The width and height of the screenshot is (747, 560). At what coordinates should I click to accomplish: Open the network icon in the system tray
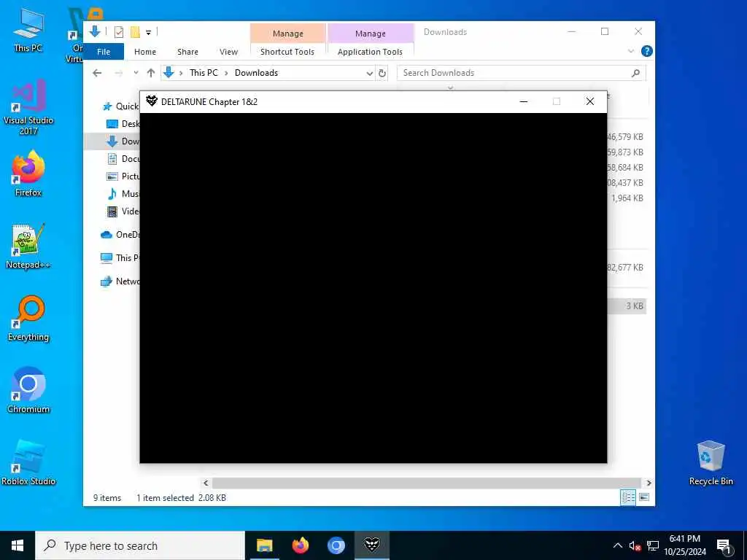pos(653,545)
